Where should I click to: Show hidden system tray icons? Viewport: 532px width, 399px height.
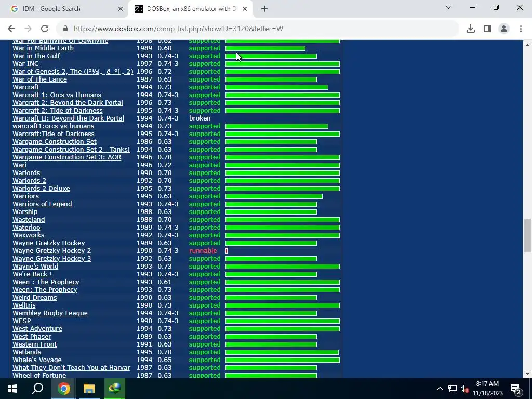[440, 389]
